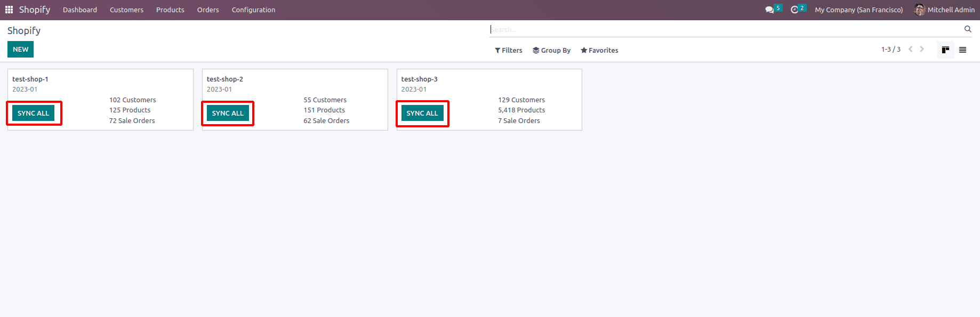Click '72 Sale Orders' on test-shop-1
The image size is (980, 317).
pyautogui.click(x=132, y=120)
